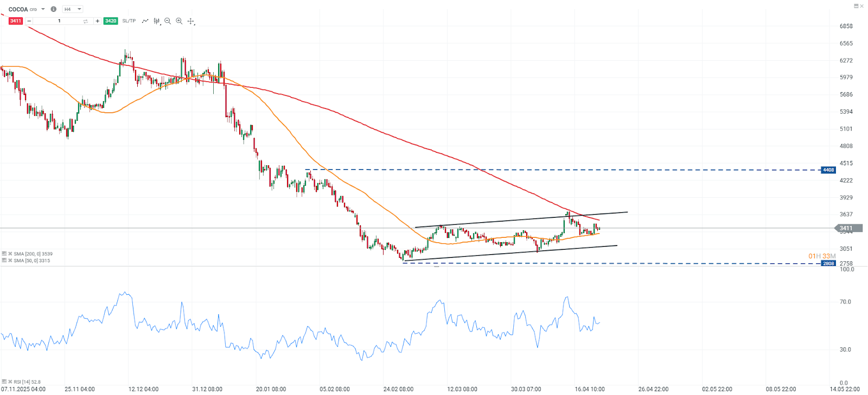Open SMA 200 indicator settings icon
The width and height of the screenshot is (868, 395).
pyautogui.click(x=4, y=254)
